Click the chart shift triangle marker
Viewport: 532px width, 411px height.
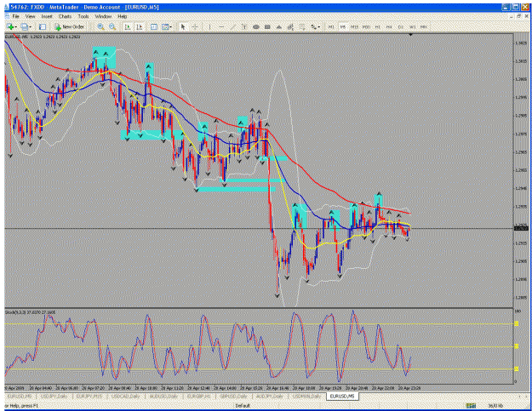click(410, 35)
